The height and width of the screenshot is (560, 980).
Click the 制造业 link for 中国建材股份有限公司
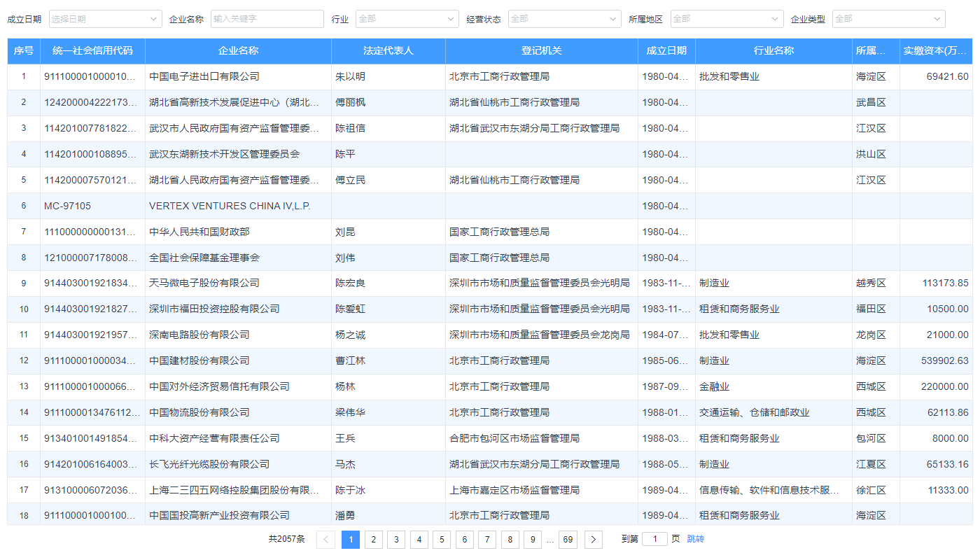pos(714,360)
